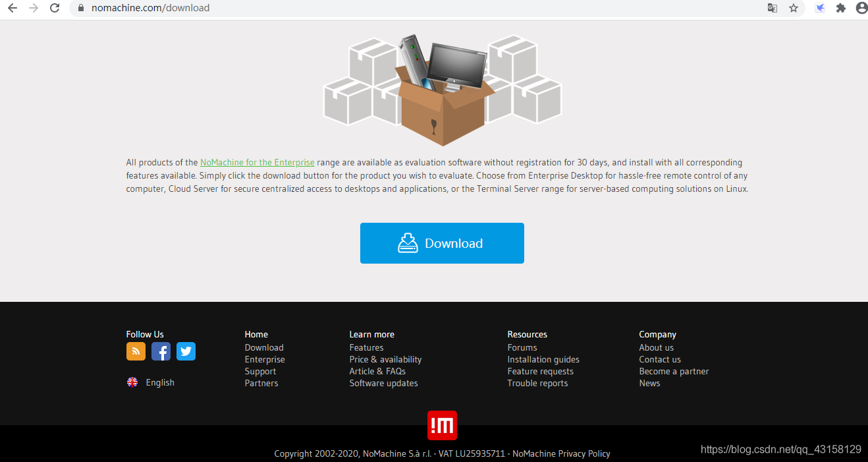
Task: Open News link under Company
Action: click(x=649, y=383)
